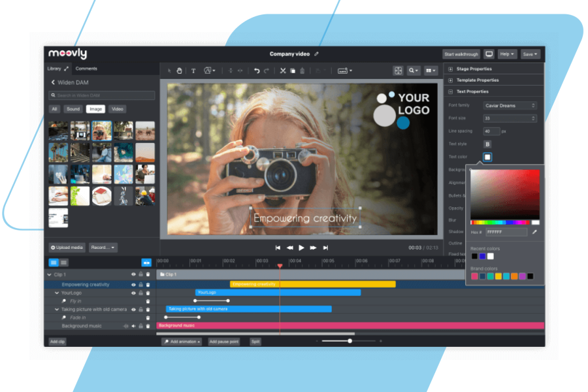Hide the Empowering creativity layer
The width and height of the screenshot is (588, 392).
point(133,285)
